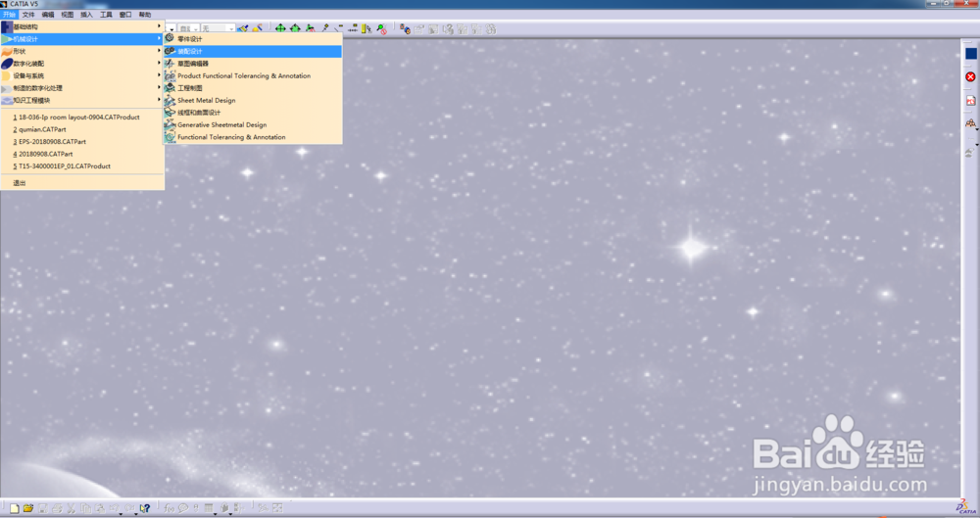Click the catalog people icon in right toolbar
The width and height of the screenshot is (980, 518).
[970, 123]
